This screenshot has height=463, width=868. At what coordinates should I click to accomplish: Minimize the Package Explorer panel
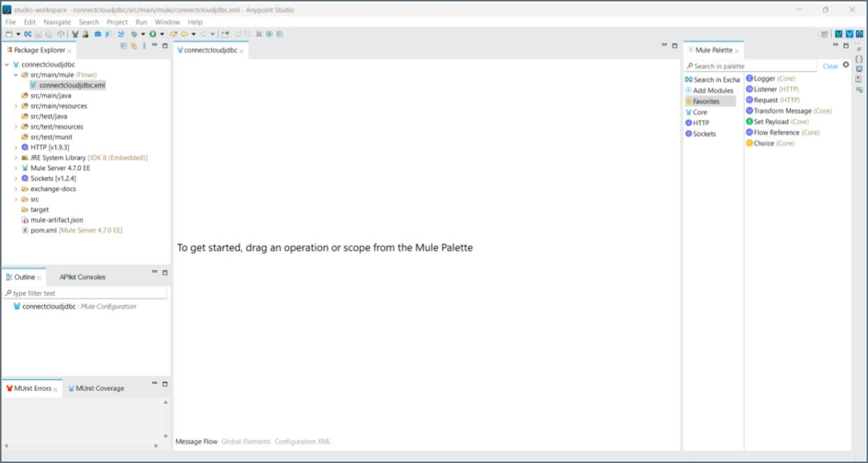coord(155,45)
